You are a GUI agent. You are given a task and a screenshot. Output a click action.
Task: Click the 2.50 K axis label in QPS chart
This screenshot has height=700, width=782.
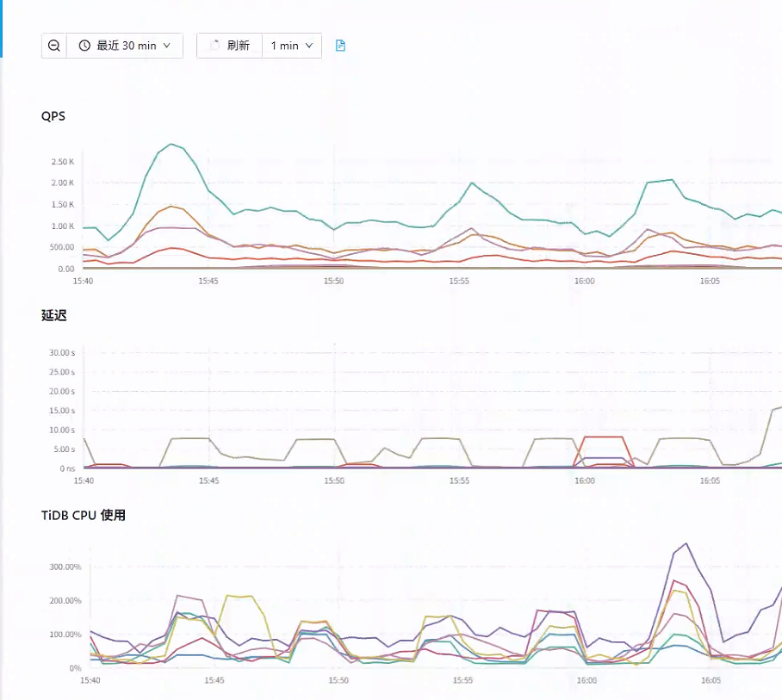click(63, 162)
